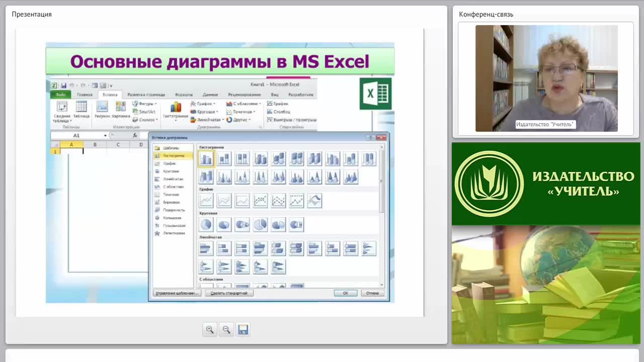Click the Картинка clip art icon

coord(121,110)
